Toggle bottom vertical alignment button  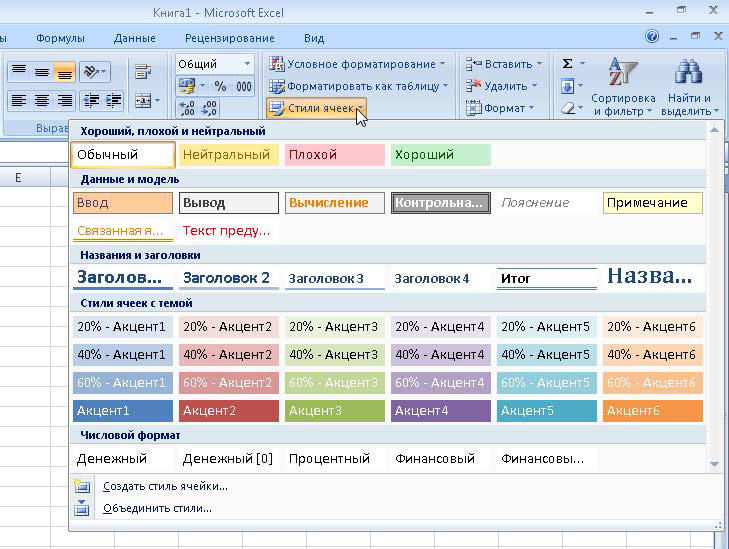pos(65,72)
